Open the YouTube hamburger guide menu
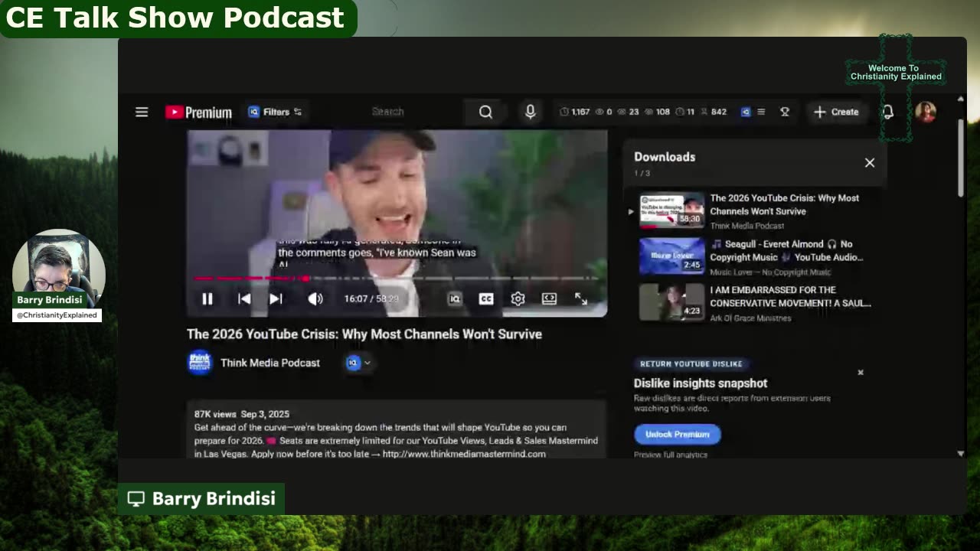The width and height of the screenshot is (980, 551). [142, 112]
